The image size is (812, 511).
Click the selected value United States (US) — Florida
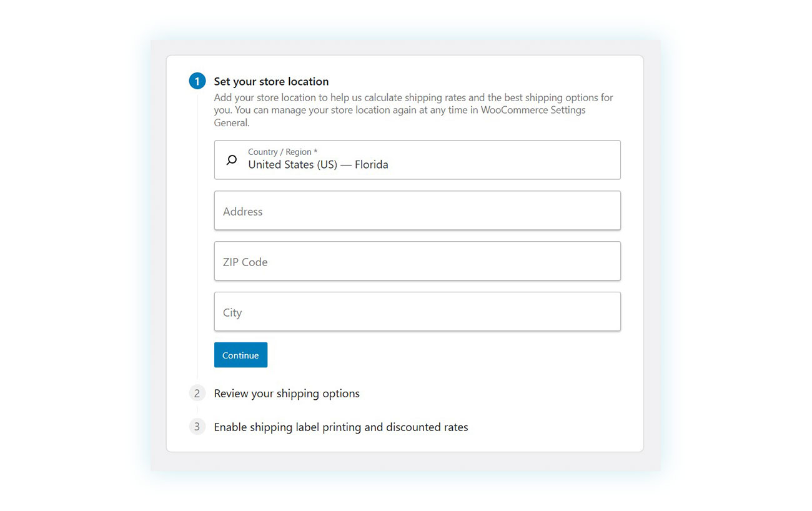click(x=318, y=165)
